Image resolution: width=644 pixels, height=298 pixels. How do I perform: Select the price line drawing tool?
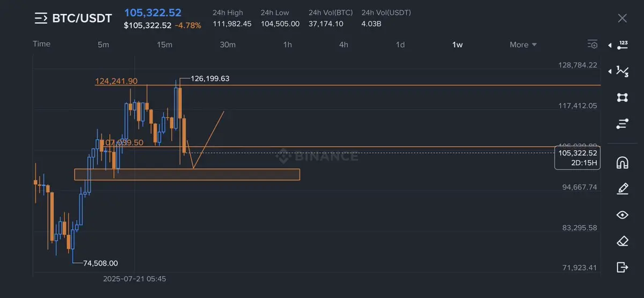(x=623, y=45)
